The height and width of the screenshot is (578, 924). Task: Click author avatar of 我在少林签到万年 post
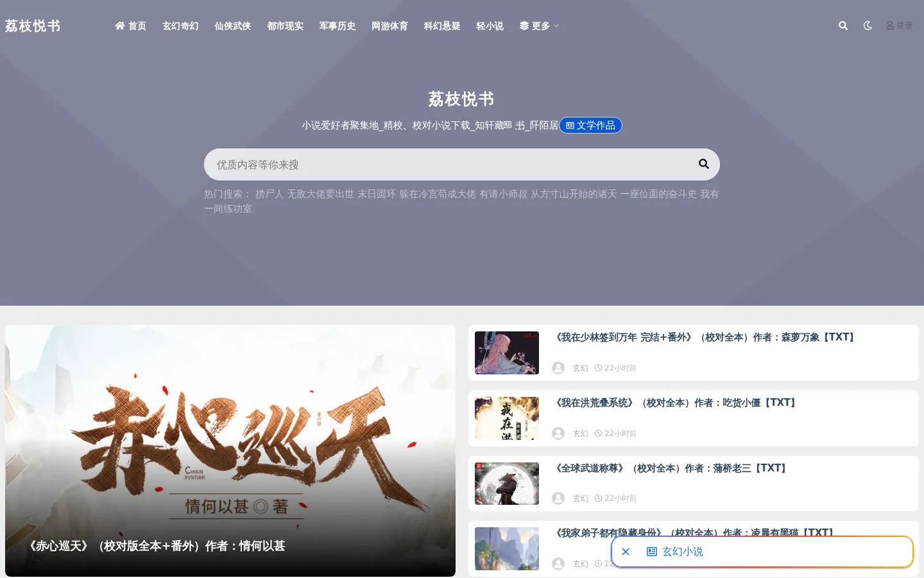coord(558,368)
